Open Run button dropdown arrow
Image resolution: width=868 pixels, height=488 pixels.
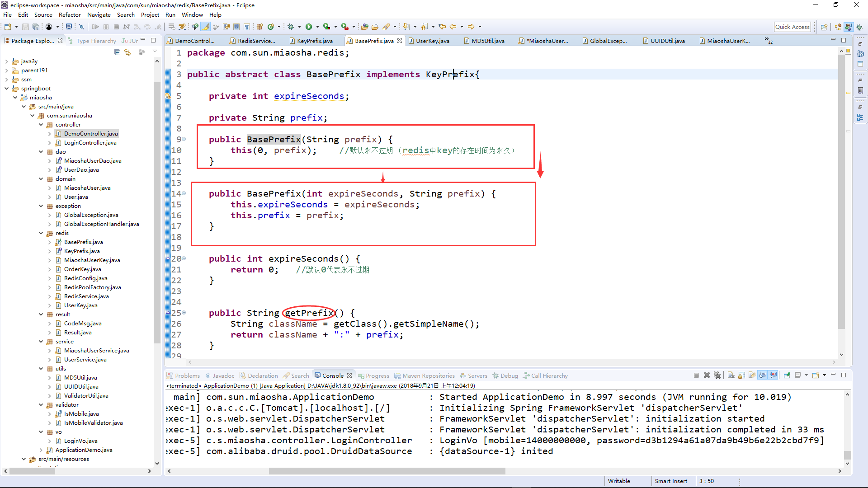[x=317, y=27]
